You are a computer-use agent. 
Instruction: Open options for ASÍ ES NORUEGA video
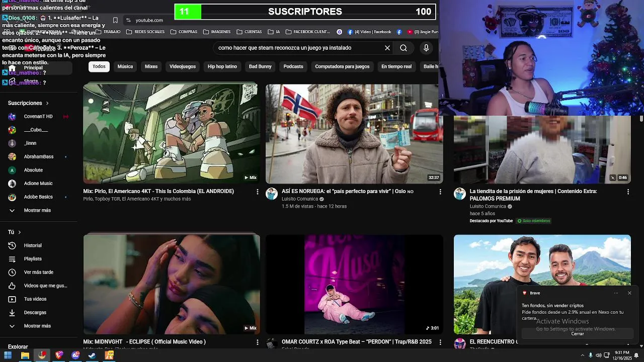(440, 192)
